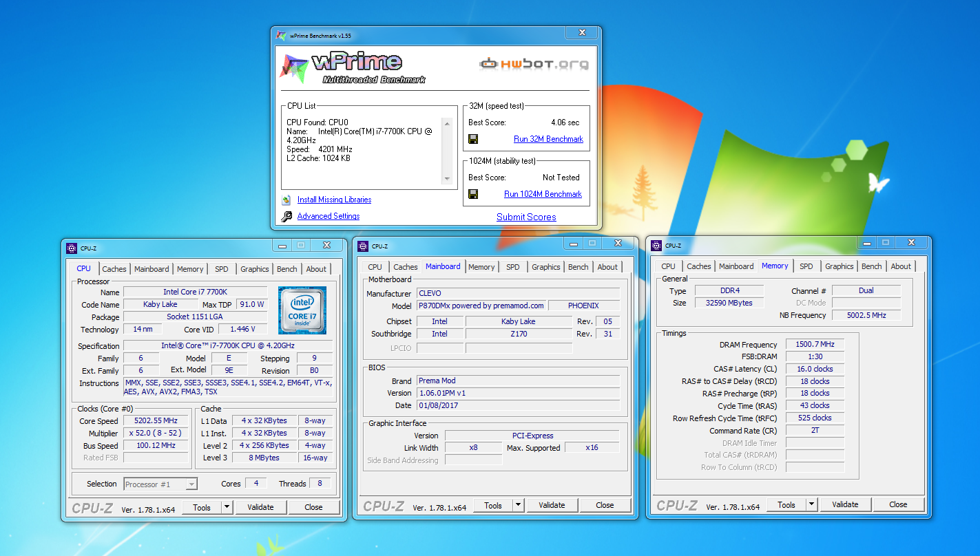Viewport: 980px width, 556px height.
Task: Click the CPU-Z icon in the middle window title bar
Action: tap(362, 246)
